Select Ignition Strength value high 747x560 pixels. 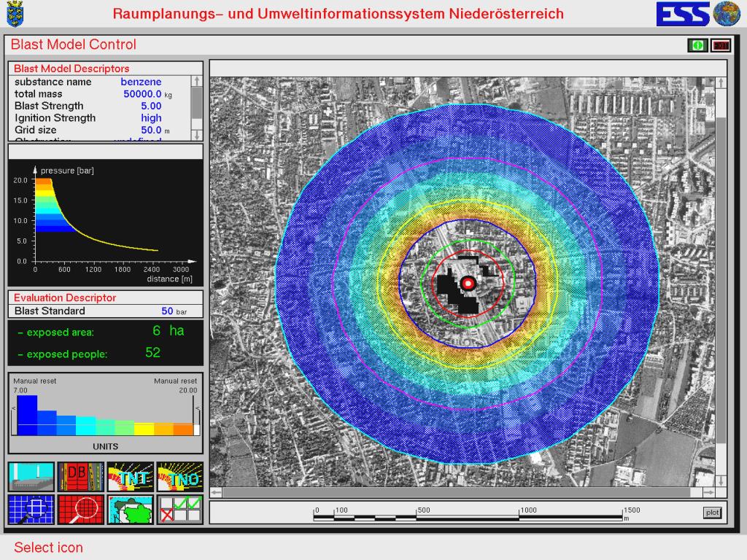tap(151, 118)
